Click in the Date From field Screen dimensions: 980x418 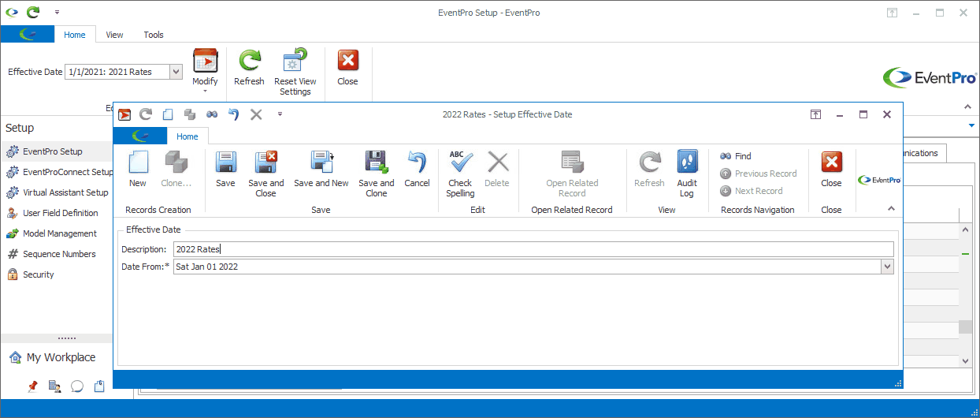[x=527, y=267]
